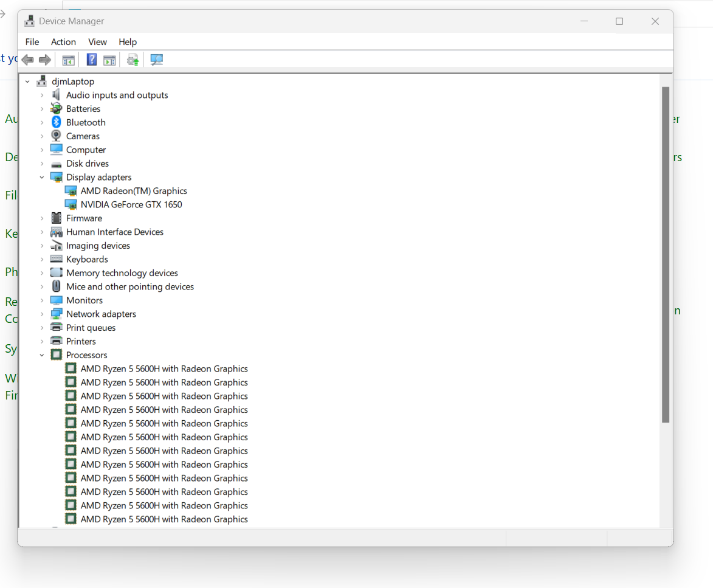The height and width of the screenshot is (588, 713).
Task: Collapse the Display adapters category
Action: [42, 178]
